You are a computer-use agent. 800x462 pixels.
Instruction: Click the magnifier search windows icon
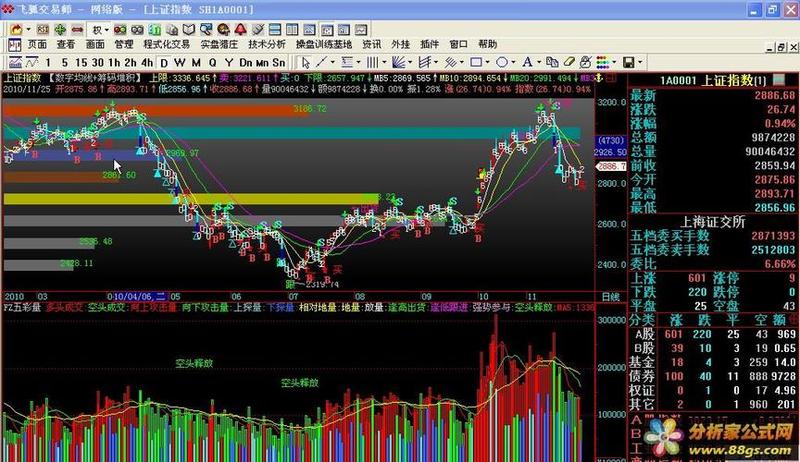click(206, 30)
